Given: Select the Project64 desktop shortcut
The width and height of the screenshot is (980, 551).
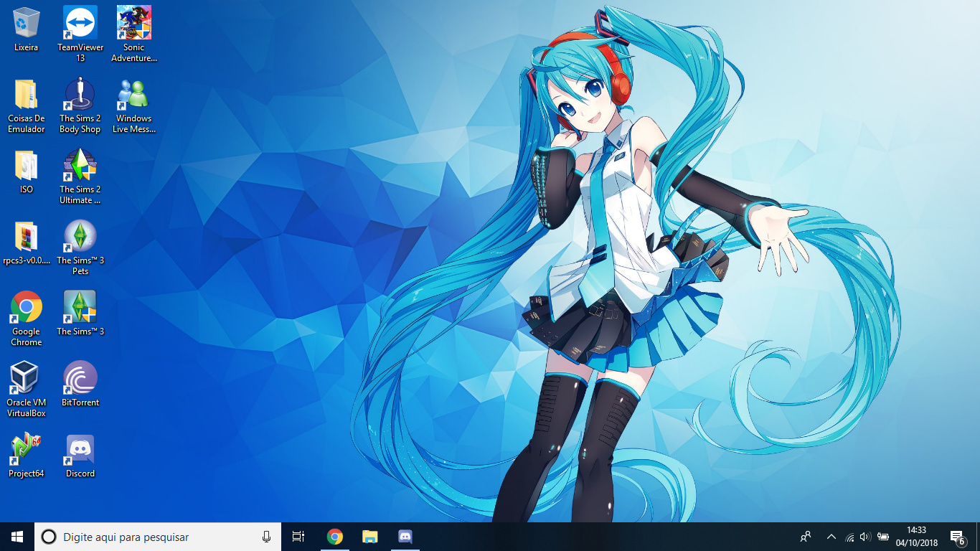Looking at the screenshot, I should point(27,456).
